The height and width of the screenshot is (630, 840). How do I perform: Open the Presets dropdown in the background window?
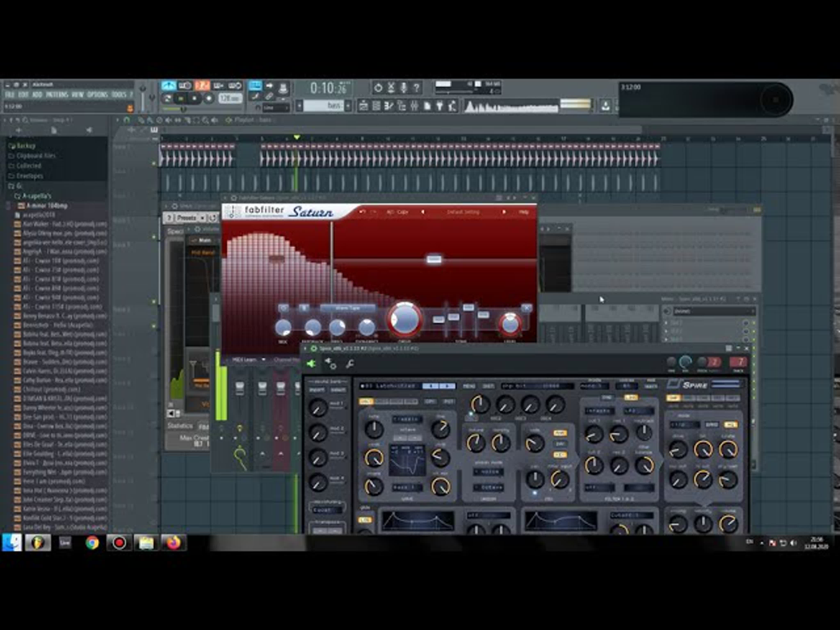(x=190, y=218)
